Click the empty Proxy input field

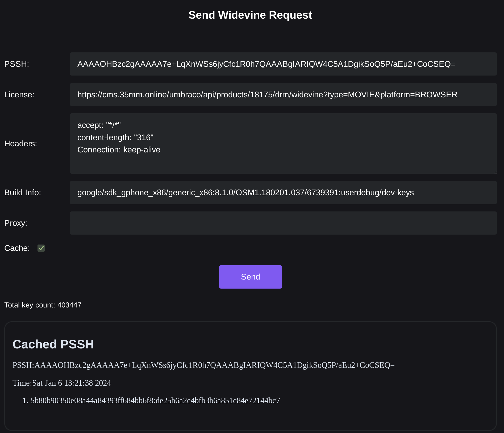(283, 223)
